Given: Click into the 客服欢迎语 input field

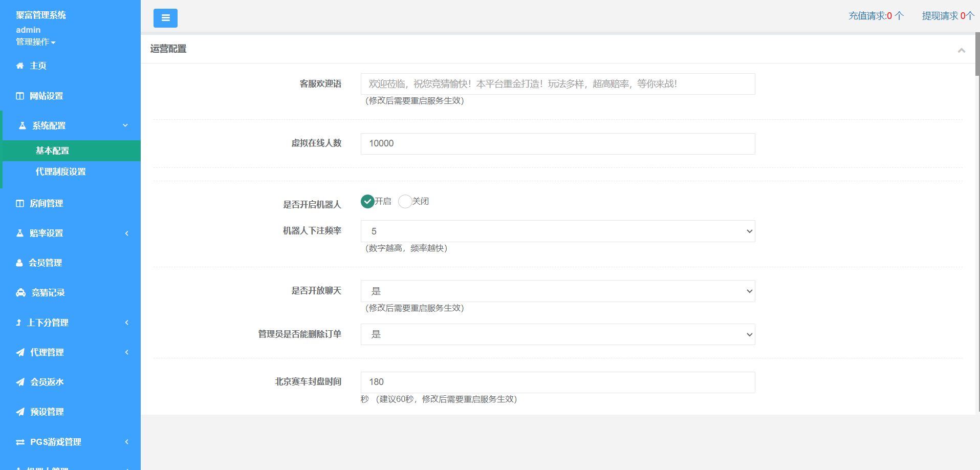Looking at the screenshot, I should 558,84.
